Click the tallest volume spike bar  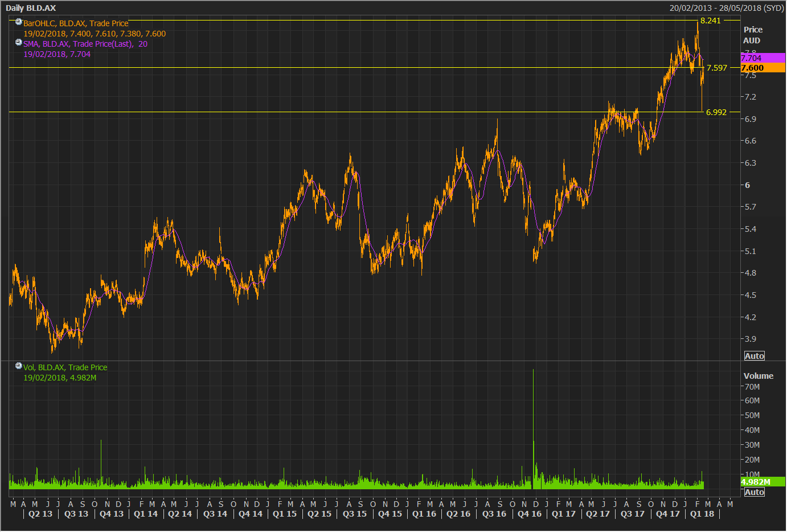tap(533, 428)
